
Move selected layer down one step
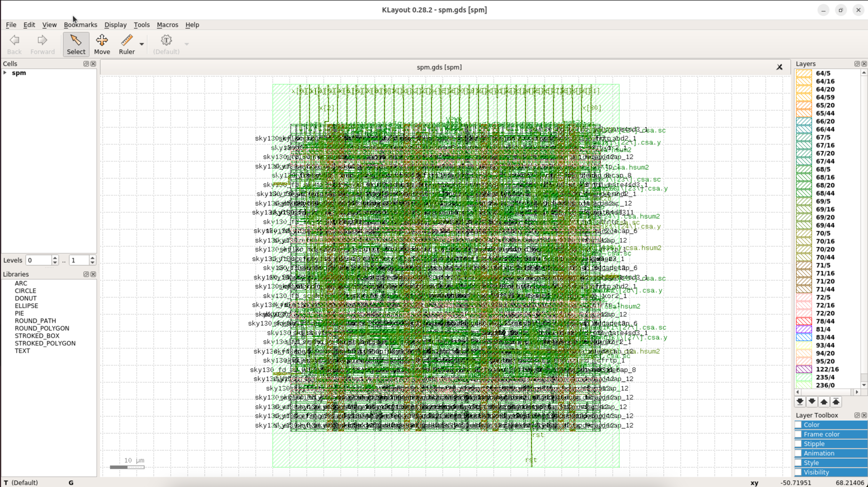click(812, 401)
